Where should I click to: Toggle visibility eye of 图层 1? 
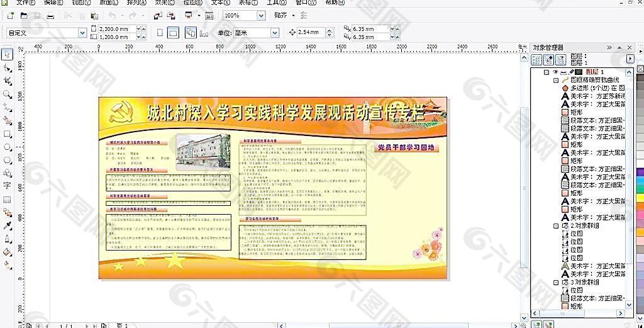click(555, 72)
